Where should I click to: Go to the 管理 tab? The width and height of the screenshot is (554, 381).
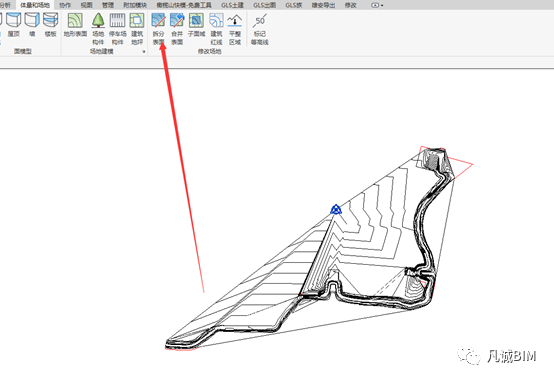[x=108, y=5]
